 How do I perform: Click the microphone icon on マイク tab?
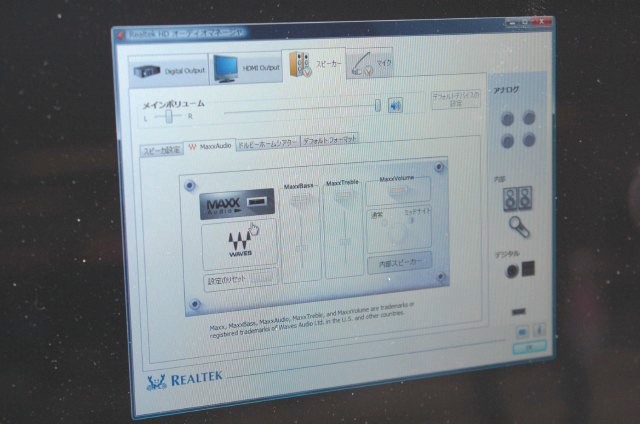pyautogui.click(x=362, y=65)
